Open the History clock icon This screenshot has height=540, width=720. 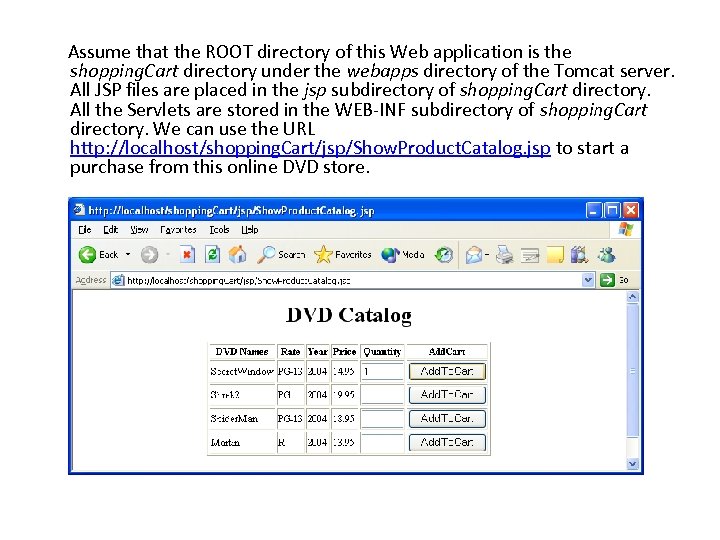(444, 254)
